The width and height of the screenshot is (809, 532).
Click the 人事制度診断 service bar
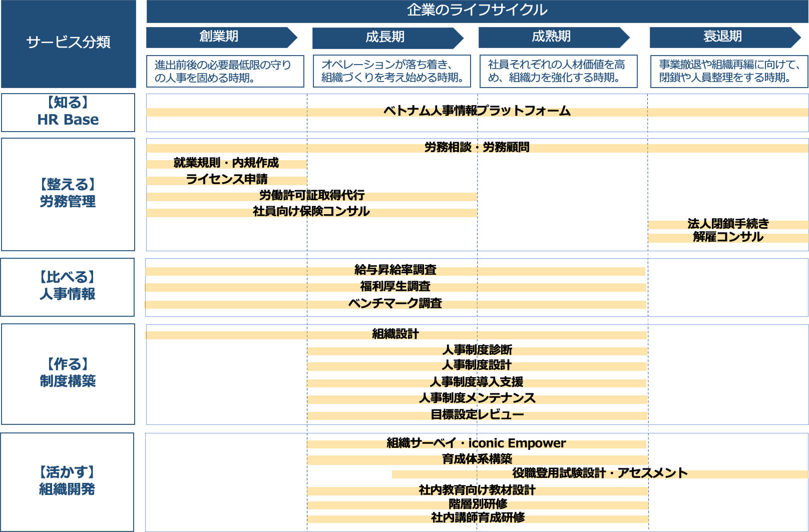(x=477, y=350)
